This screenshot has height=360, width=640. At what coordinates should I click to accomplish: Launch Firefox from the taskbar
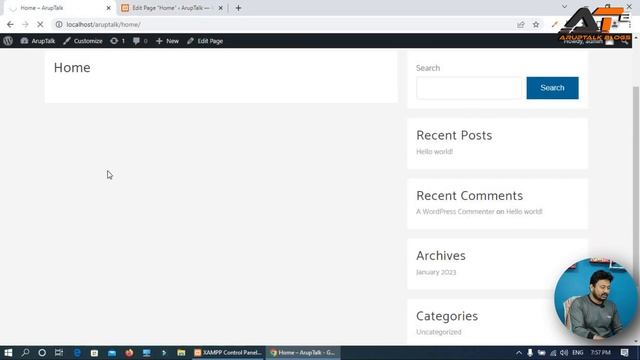[x=129, y=353]
